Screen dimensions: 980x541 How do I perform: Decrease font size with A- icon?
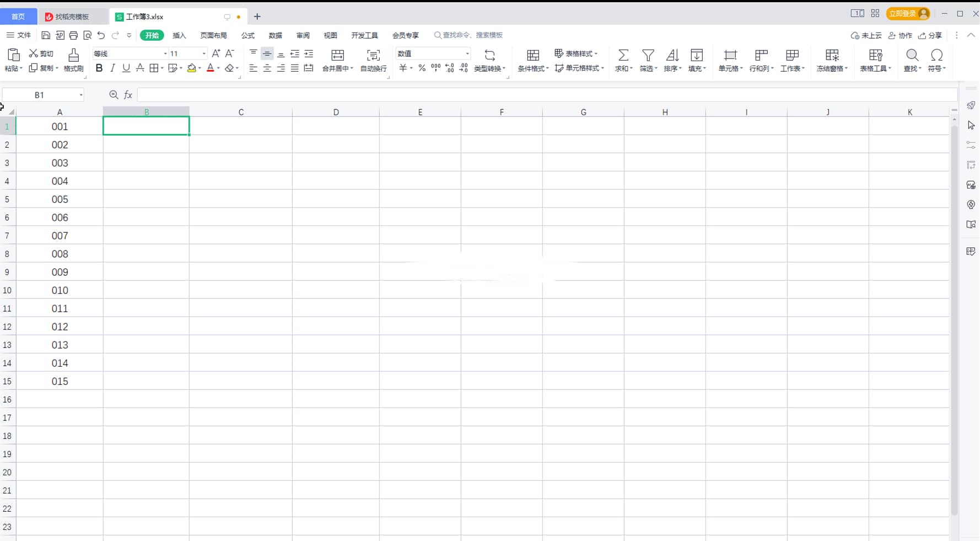230,53
